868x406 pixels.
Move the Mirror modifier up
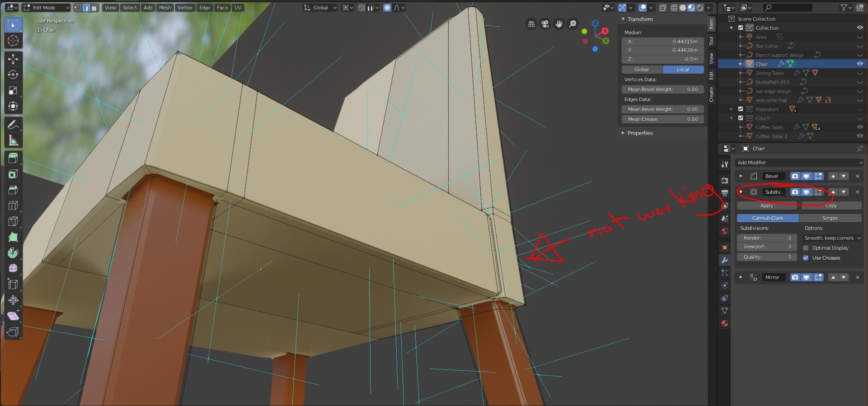click(833, 277)
